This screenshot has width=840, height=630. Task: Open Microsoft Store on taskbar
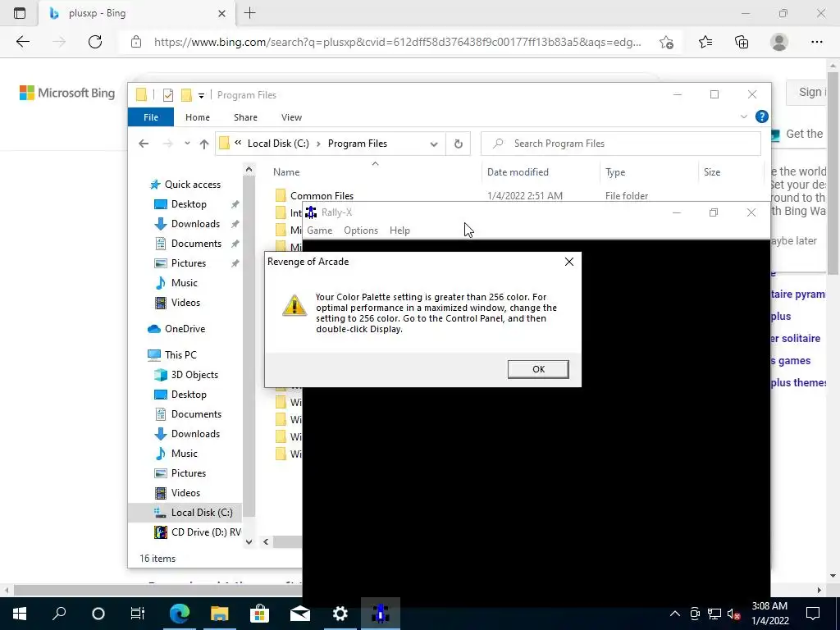point(259,614)
